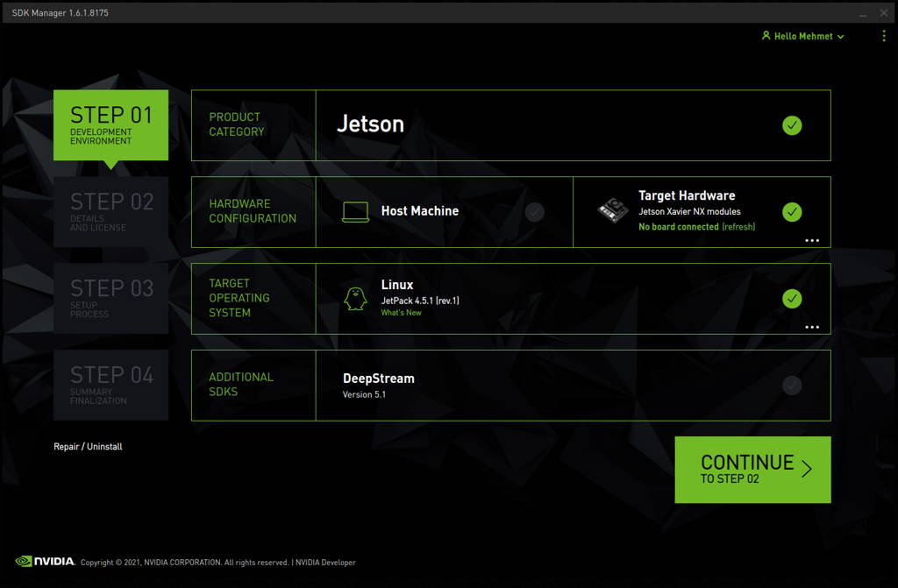The image size is (898, 588).
Task: Click Repair / Uninstall link
Action: coord(88,447)
